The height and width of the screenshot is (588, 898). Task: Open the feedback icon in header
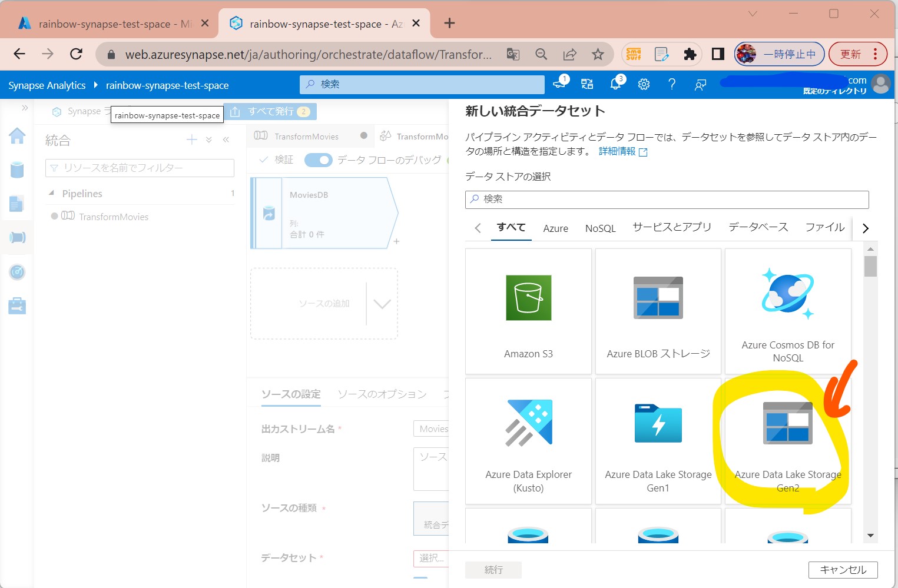[700, 85]
